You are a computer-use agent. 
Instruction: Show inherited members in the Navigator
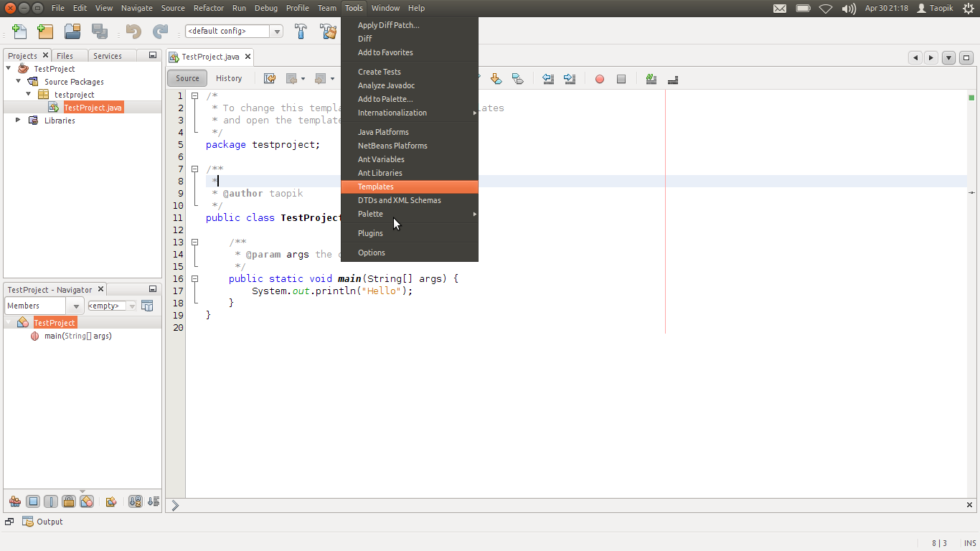pyautogui.click(x=14, y=501)
